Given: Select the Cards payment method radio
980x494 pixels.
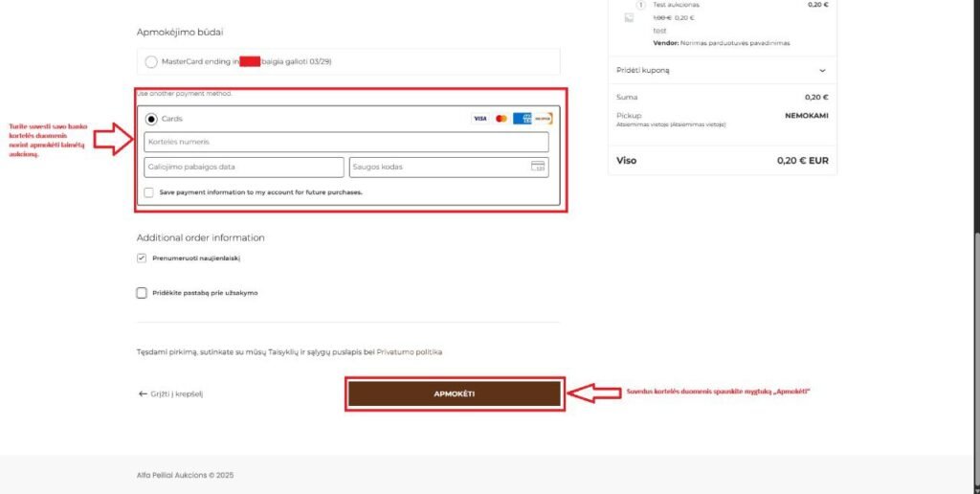Looking at the screenshot, I should pyautogui.click(x=151, y=119).
